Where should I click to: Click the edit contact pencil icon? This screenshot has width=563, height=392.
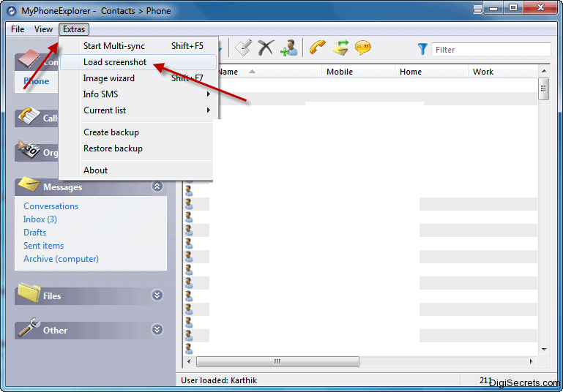click(244, 48)
